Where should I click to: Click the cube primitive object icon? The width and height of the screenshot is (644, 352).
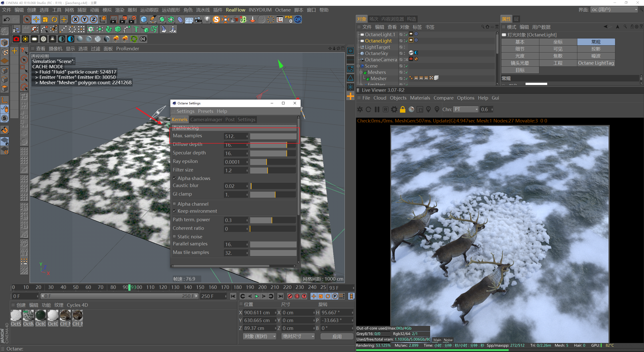coord(144,20)
